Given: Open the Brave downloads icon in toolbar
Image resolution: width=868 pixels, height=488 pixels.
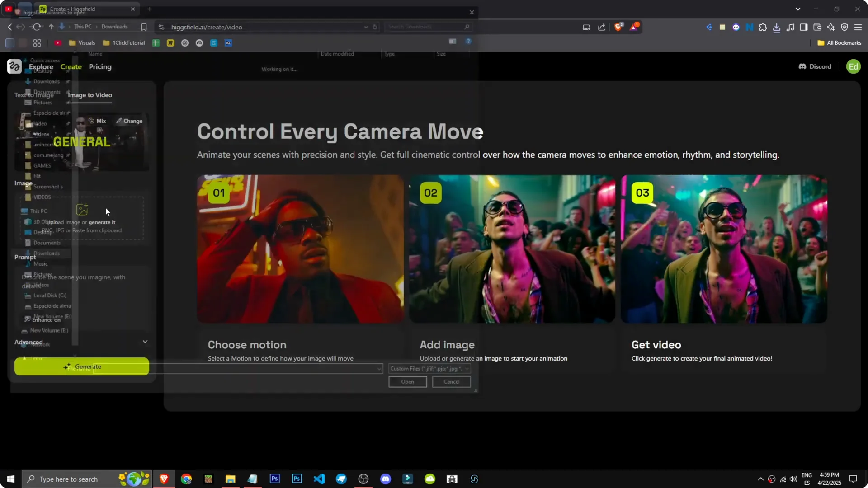Looking at the screenshot, I should [x=777, y=27].
